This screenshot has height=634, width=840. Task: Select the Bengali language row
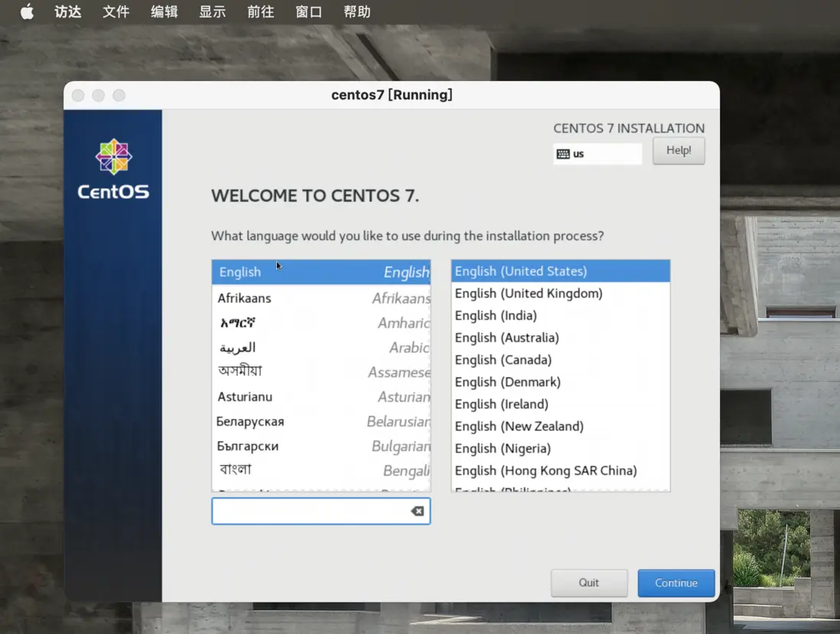321,470
